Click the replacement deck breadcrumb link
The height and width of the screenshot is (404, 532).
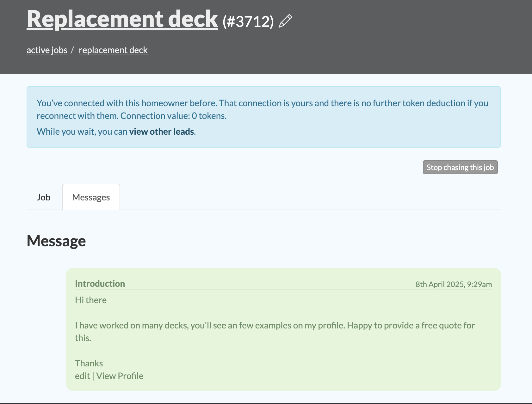pos(113,50)
